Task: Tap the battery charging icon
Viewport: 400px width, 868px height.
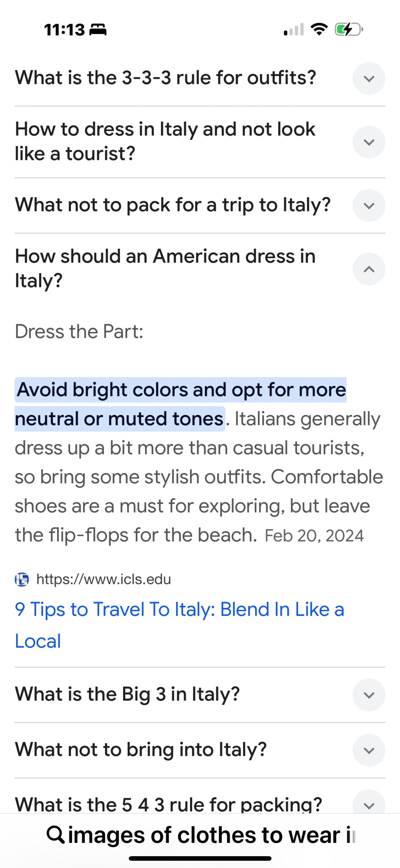Action: click(348, 29)
